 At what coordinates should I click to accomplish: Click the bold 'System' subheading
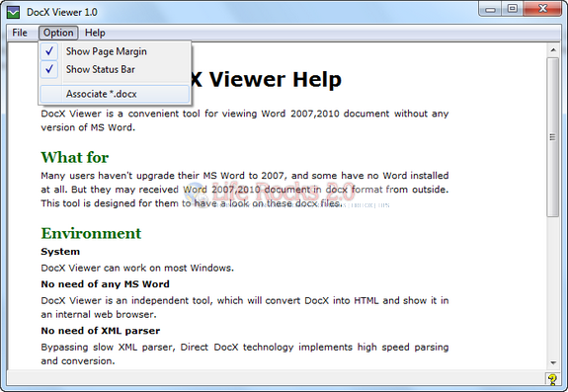click(60, 252)
